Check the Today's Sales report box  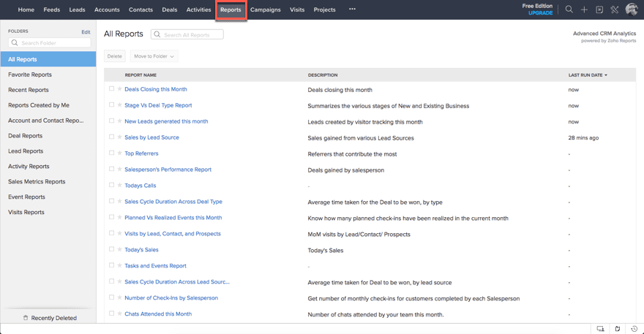coord(112,250)
